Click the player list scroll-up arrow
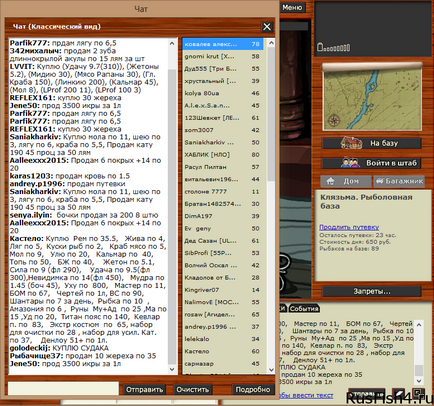Viewport: 434px width, 406px height. click(x=271, y=43)
